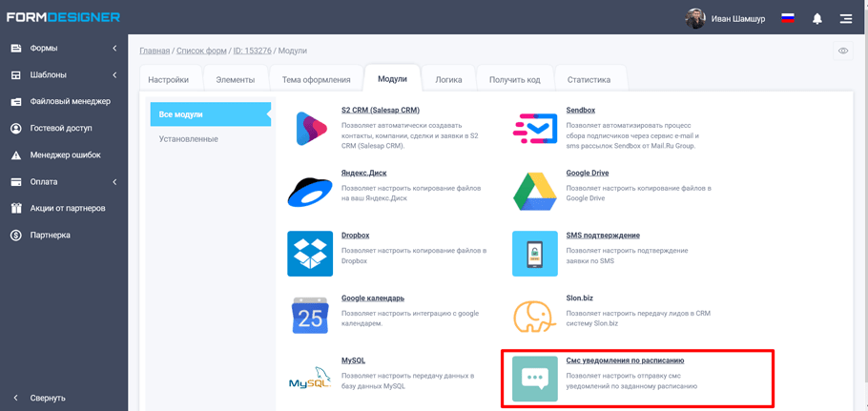This screenshot has height=411, width=868.
Task: Open the Яндекс.Диск module icon
Action: click(310, 192)
